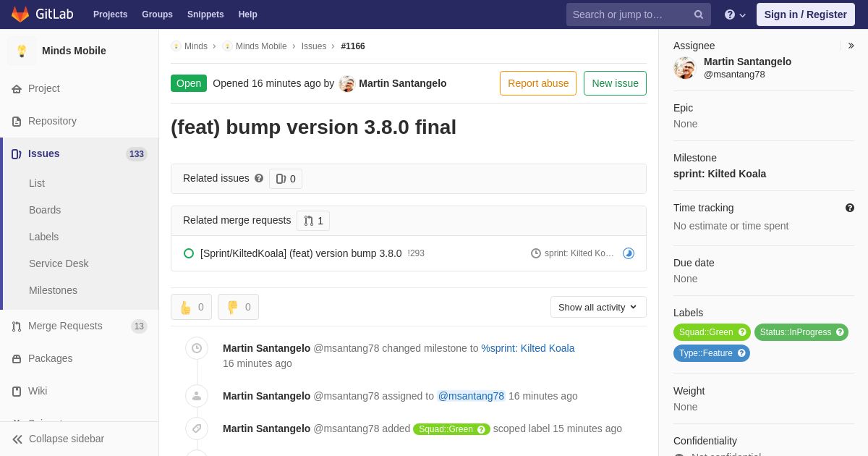Screen dimensions: 868x456
Task: Click the thumbs down reaction
Action: (x=238, y=307)
